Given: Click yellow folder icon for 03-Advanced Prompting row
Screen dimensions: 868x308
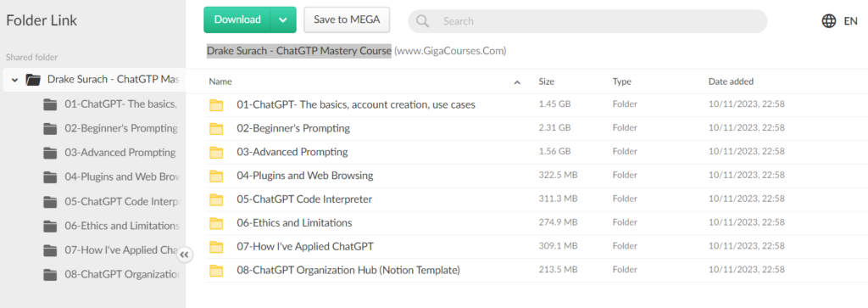Looking at the screenshot, I should [x=216, y=153].
